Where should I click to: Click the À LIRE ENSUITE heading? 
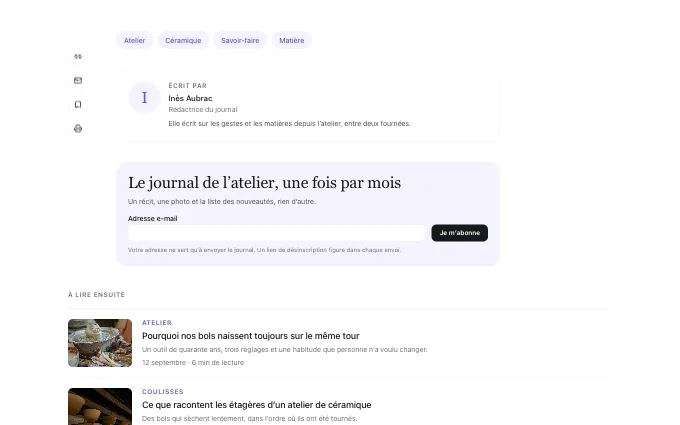[x=96, y=295]
